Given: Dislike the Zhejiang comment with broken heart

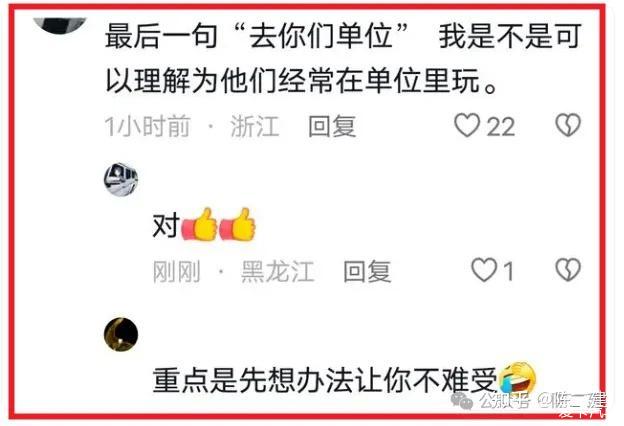Looking at the screenshot, I should (x=568, y=126).
